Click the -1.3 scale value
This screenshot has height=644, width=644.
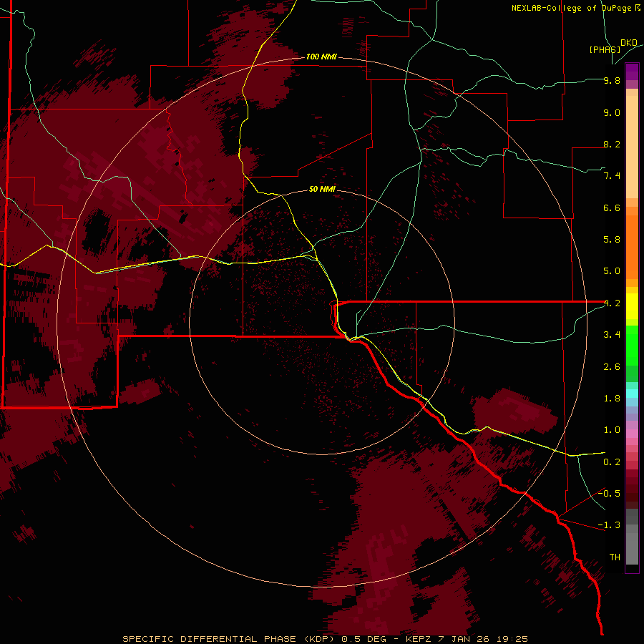pos(609,525)
